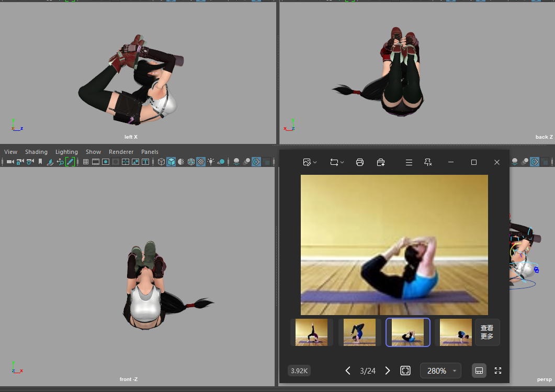555x392 pixels.
Task: Open the Lighting menu
Action: 66,152
